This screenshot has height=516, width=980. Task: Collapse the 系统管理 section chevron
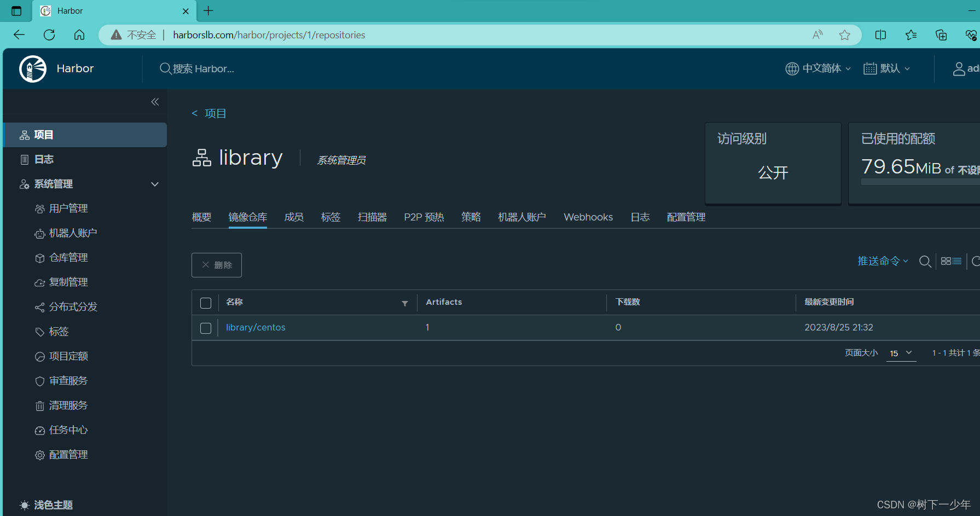click(x=155, y=184)
